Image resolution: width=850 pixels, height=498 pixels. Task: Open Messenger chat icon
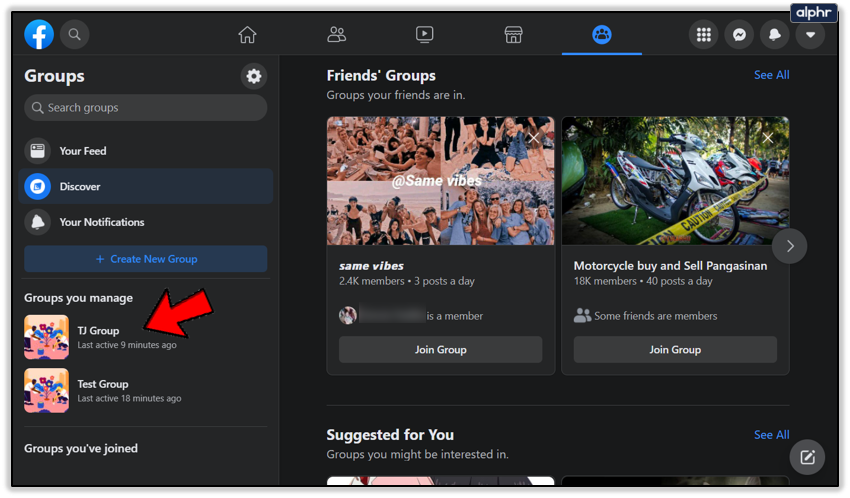739,35
